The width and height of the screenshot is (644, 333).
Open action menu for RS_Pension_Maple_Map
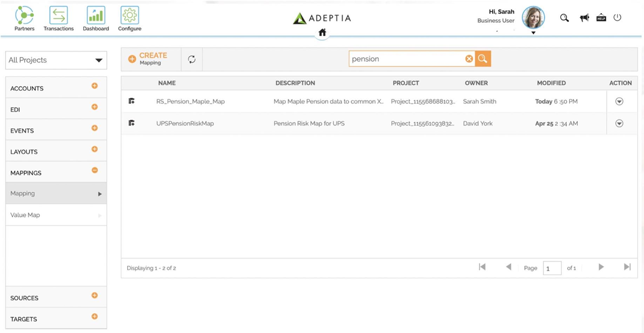(x=619, y=101)
